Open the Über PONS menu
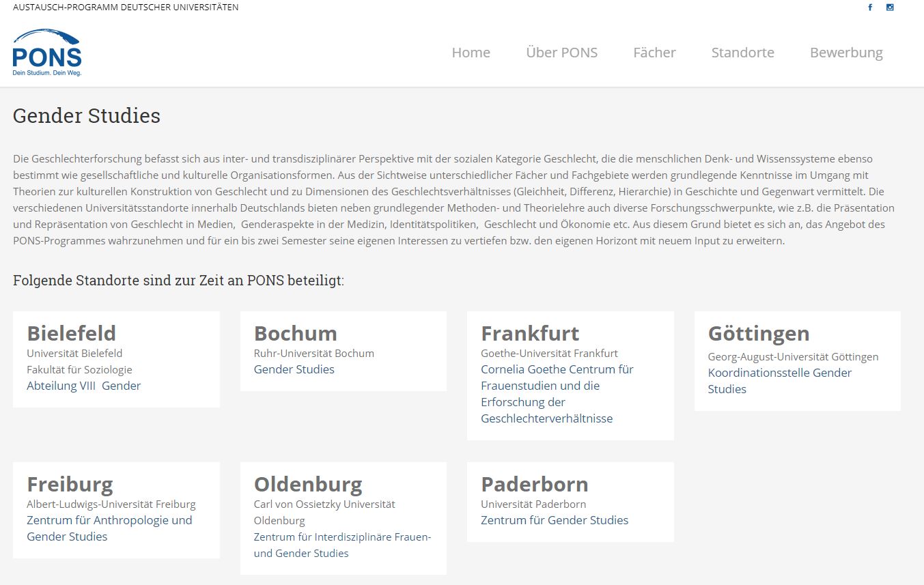This screenshot has width=924, height=585. click(x=562, y=53)
